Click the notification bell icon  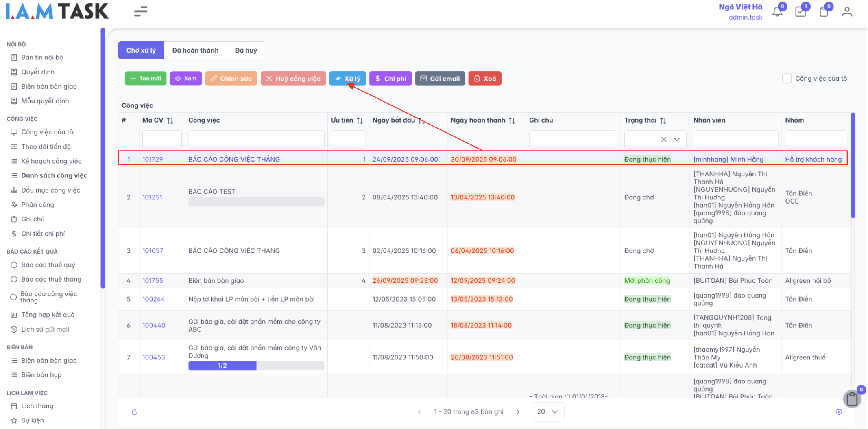[x=777, y=11]
